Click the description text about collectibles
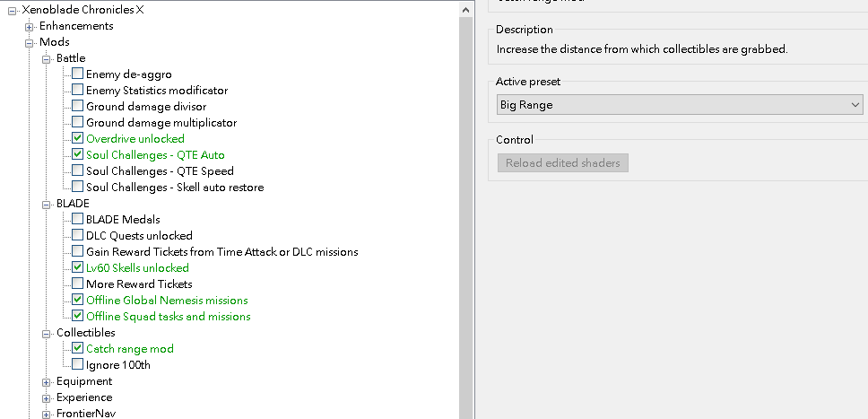This screenshot has height=419, width=868. (642, 48)
